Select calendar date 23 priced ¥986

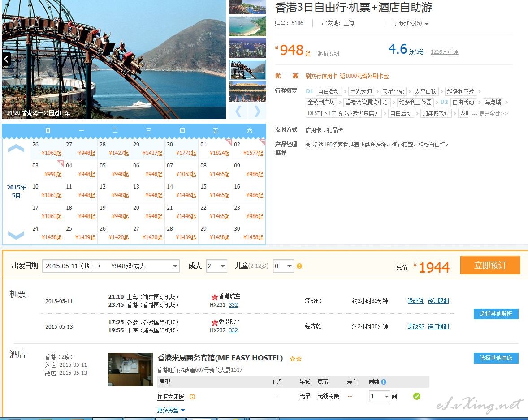(x=249, y=212)
